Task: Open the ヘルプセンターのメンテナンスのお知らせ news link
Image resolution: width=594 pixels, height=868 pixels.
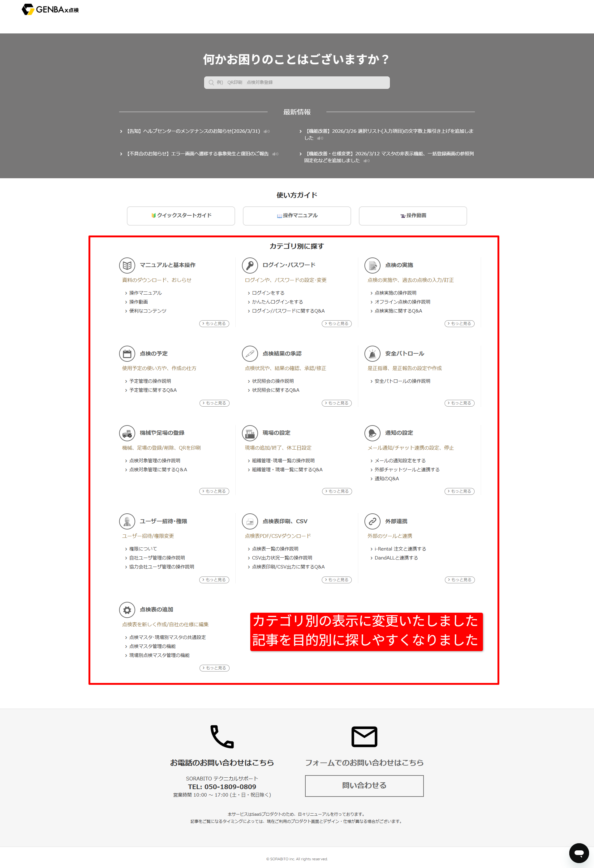Action: pyautogui.click(x=193, y=131)
